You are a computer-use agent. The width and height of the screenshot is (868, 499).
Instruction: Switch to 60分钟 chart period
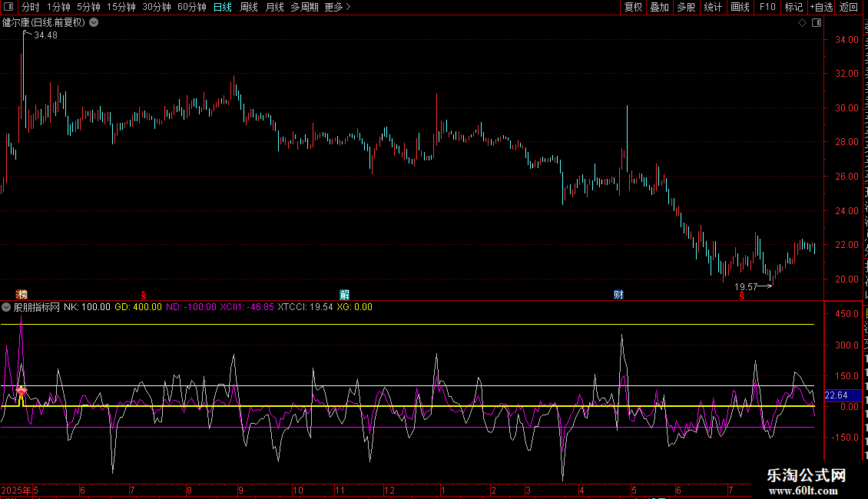pyautogui.click(x=192, y=7)
